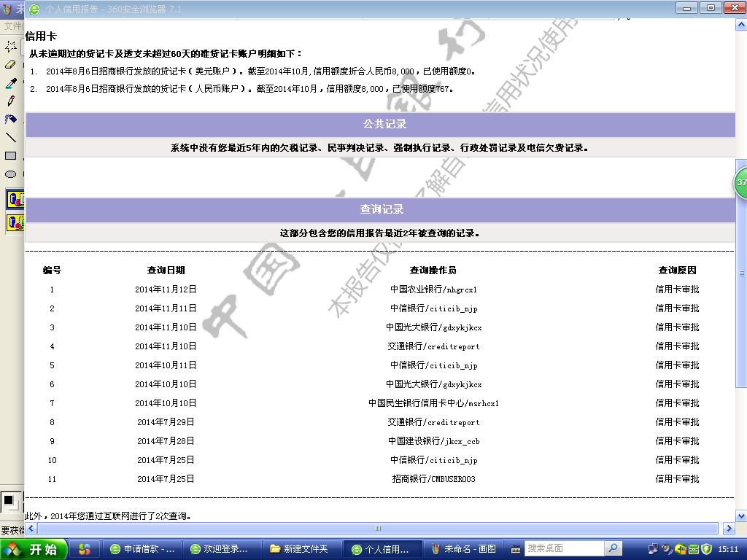Select the Pencil tool in Paint
747x560 pixels.
(x=10, y=101)
